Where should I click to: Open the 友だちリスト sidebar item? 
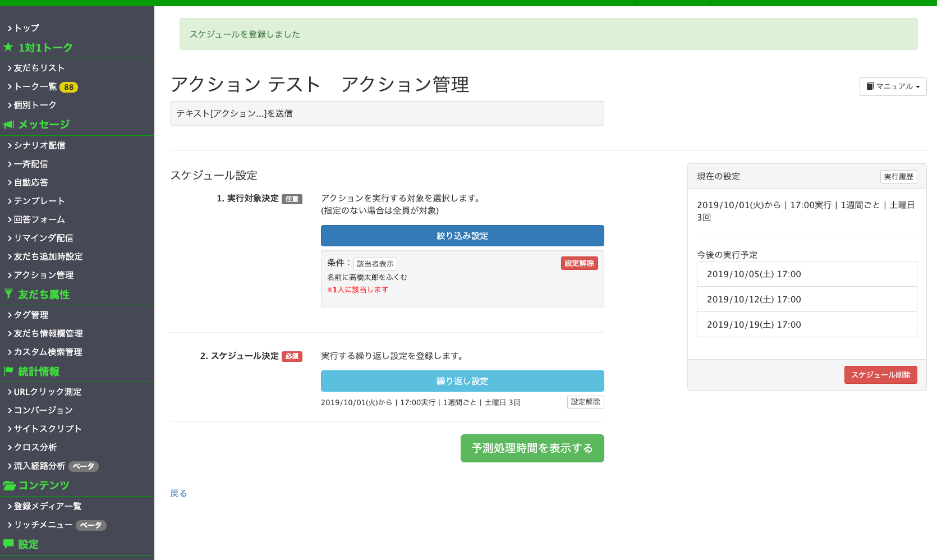(x=39, y=68)
